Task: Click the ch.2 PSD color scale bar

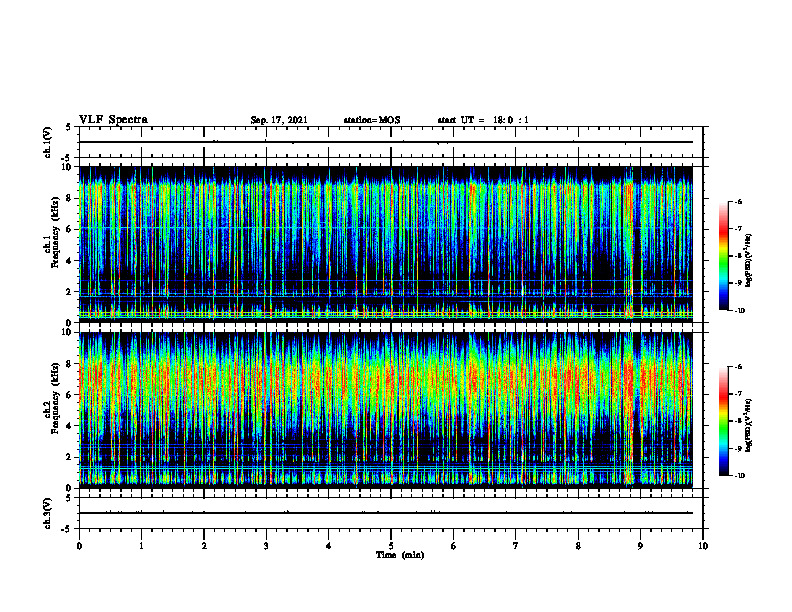Action: pos(724,421)
